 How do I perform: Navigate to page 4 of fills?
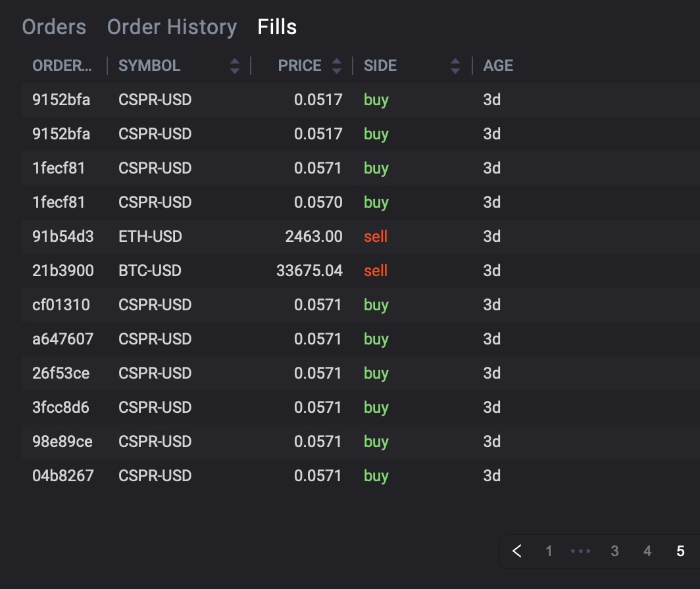(x=647, y=551)
